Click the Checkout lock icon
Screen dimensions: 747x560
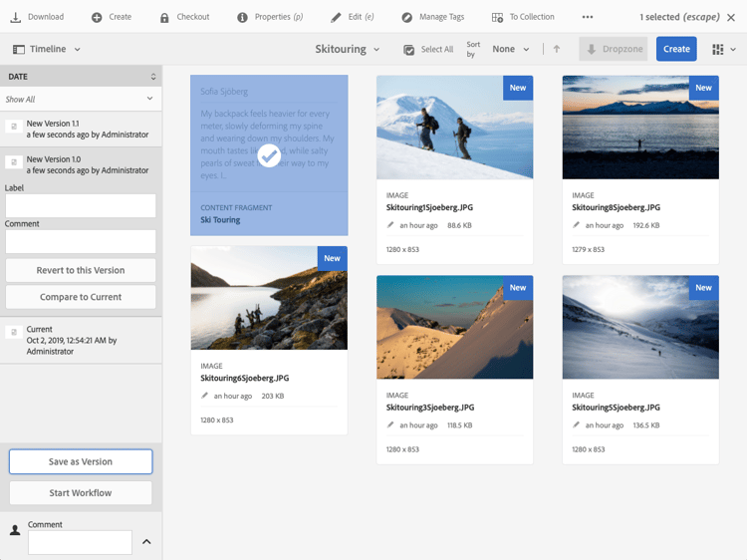[164, 18]
